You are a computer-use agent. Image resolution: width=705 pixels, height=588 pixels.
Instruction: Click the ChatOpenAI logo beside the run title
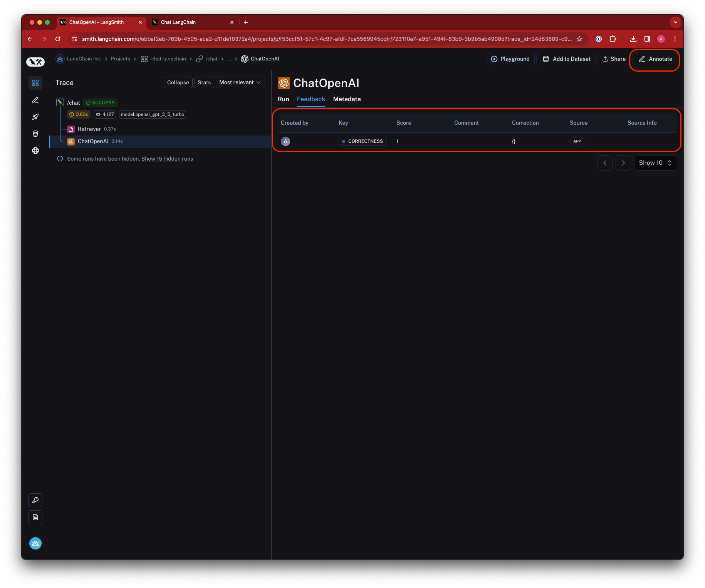point(284,83)
